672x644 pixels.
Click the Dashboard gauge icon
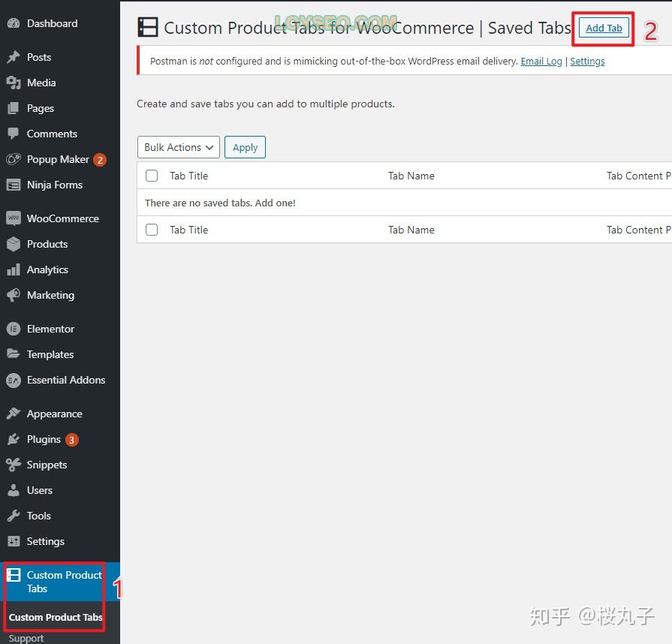pyautogui.click(x=14, y=23)
